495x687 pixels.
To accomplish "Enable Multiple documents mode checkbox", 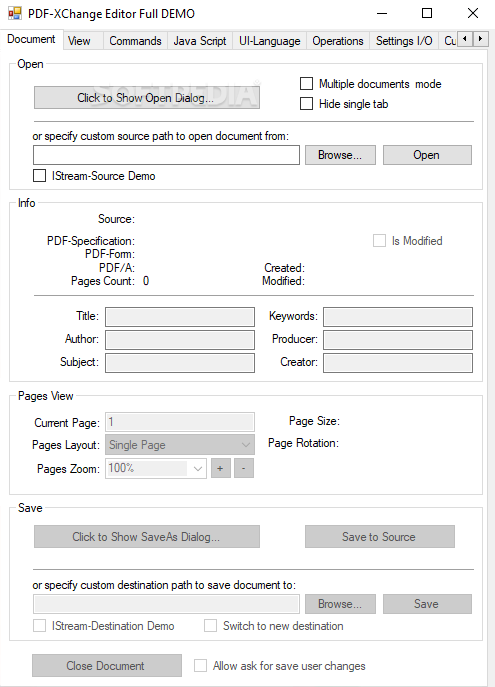I will tap(306, 84).
